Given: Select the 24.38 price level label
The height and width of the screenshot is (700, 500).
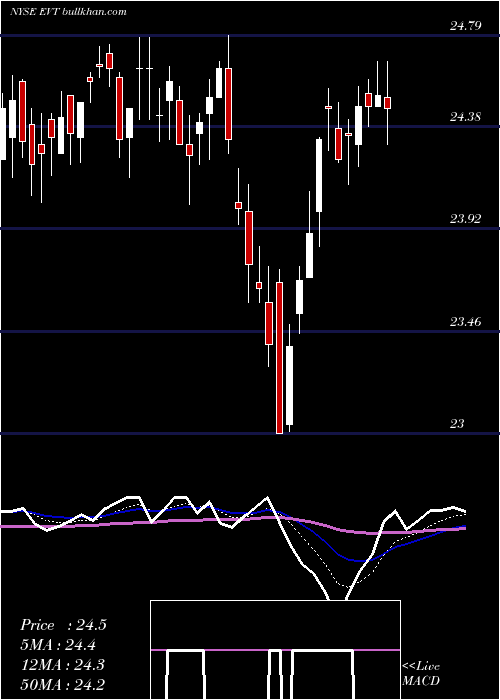Looking at the screenshot, I should point(466,117).
